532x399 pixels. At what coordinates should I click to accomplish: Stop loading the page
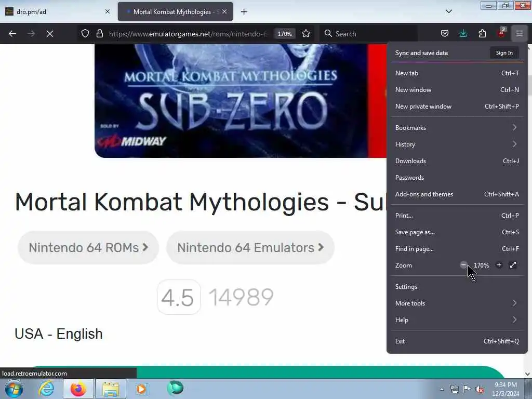pos(50,34)
